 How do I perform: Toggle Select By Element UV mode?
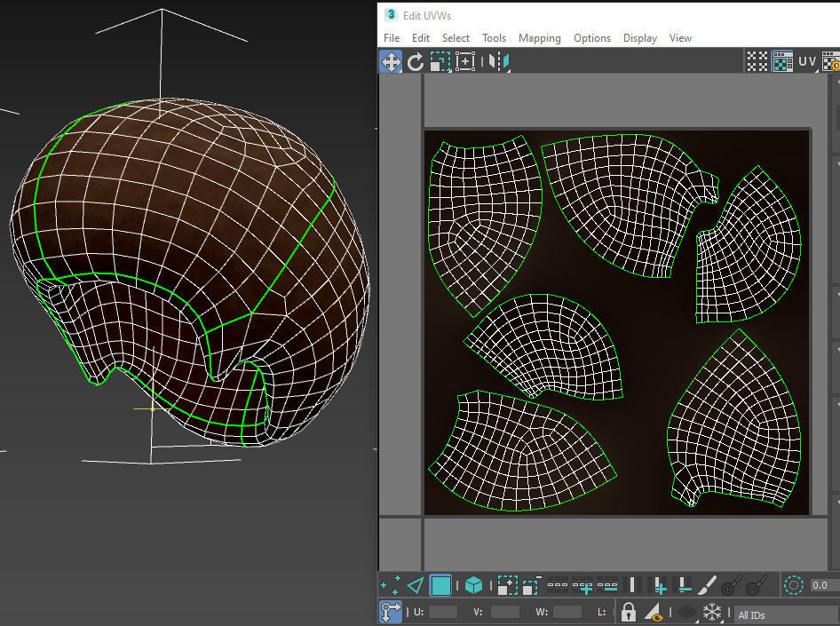tap(473, 585)
